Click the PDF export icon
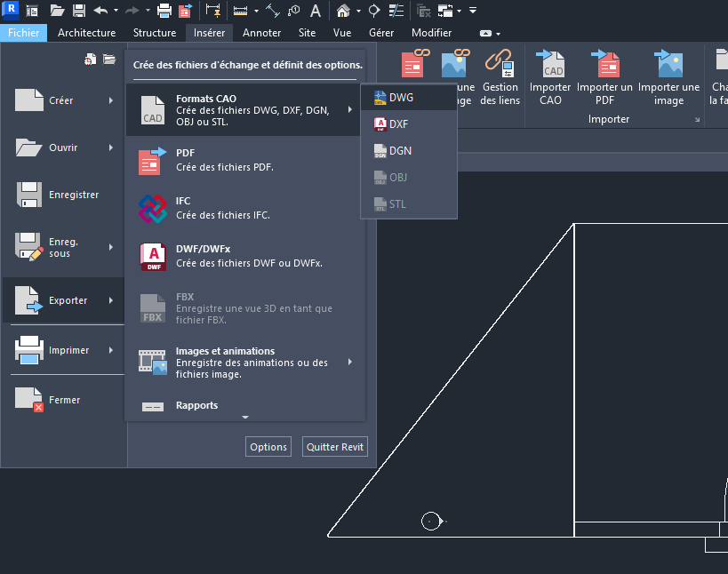The height and width of the screenshot is (574, 728). click(153, 161)
